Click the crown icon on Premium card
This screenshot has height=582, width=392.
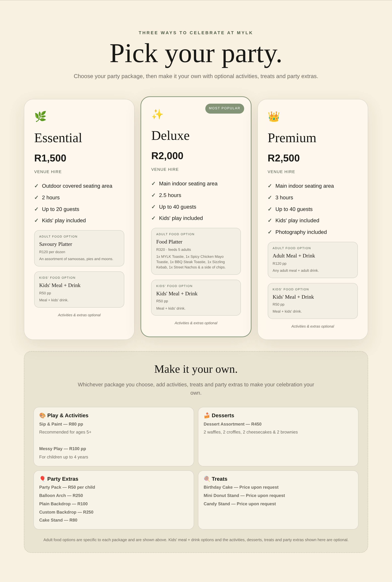pos(274,116)
